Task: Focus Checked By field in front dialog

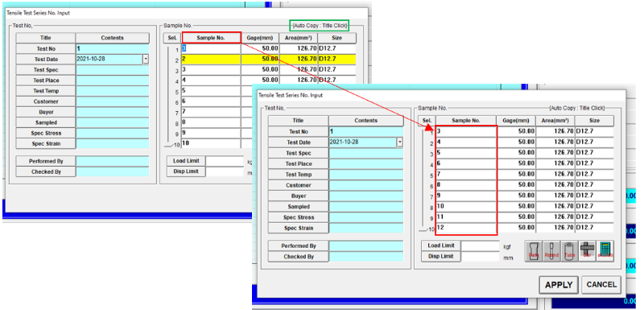Action: pyautogui.click(x=366, y=257)
